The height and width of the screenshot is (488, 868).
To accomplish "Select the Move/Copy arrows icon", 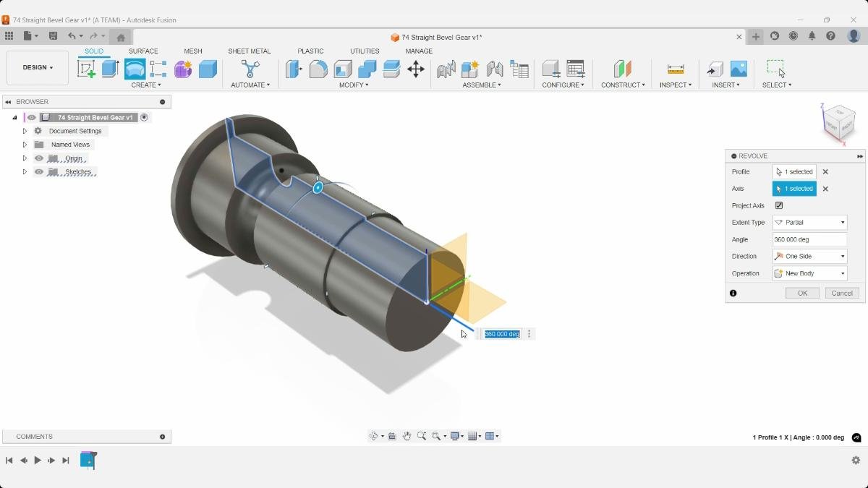I will pos(416,69).
